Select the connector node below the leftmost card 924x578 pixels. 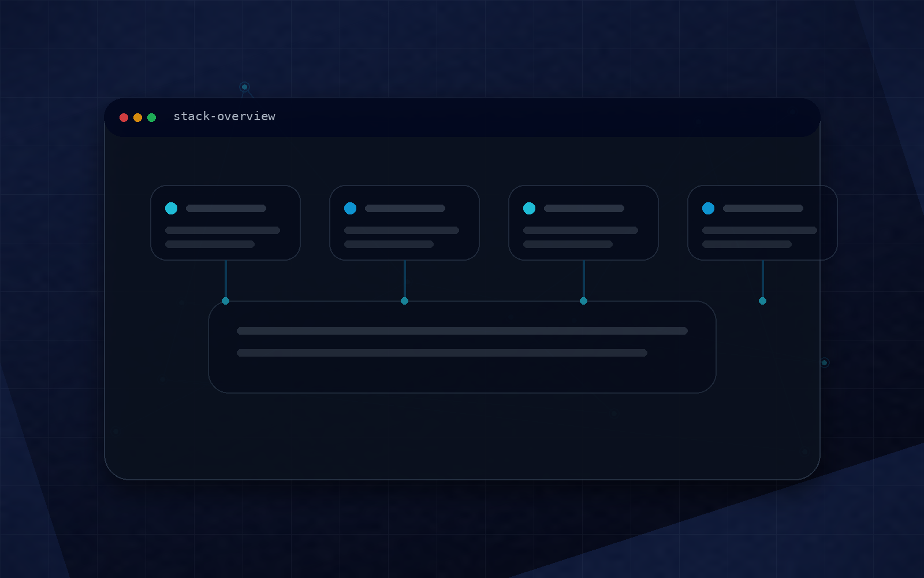[225, 301]
